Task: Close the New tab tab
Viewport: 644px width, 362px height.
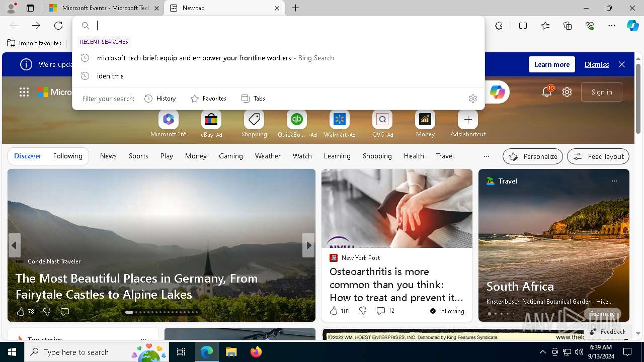Action: point(277,8)
